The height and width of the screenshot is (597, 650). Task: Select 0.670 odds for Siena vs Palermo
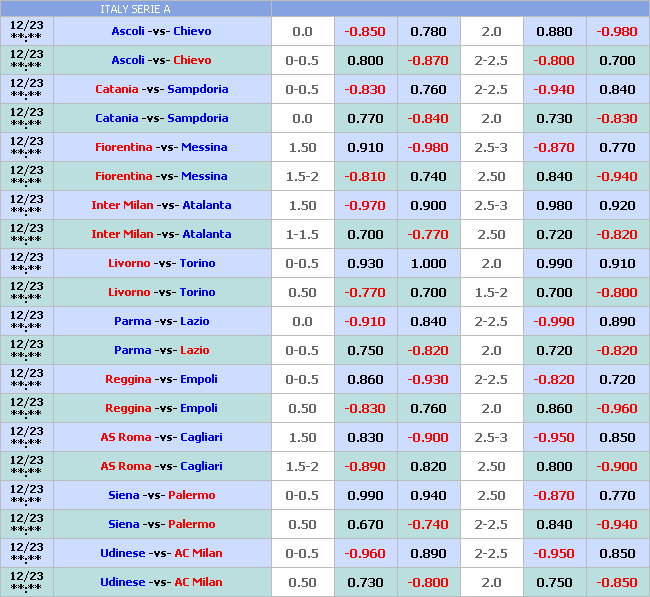click(x=365, y=524)
